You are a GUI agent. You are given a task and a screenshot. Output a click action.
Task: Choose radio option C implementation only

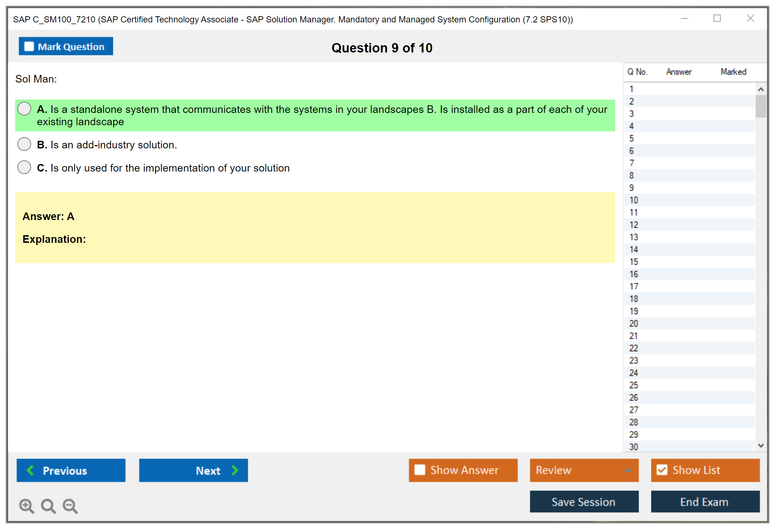click(x=24, y=167)
